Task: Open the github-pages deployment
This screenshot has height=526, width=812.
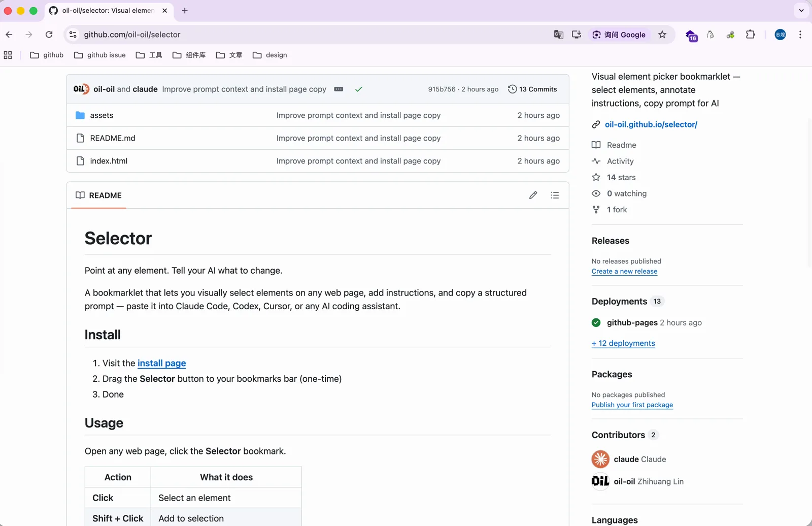Action: click(x=632, y=322)
